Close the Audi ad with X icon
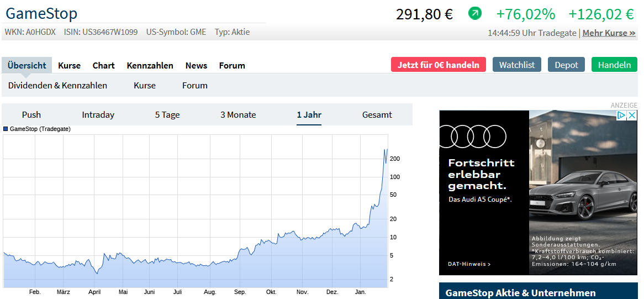This screenshot has height=299, width=644. pos(632,116)
